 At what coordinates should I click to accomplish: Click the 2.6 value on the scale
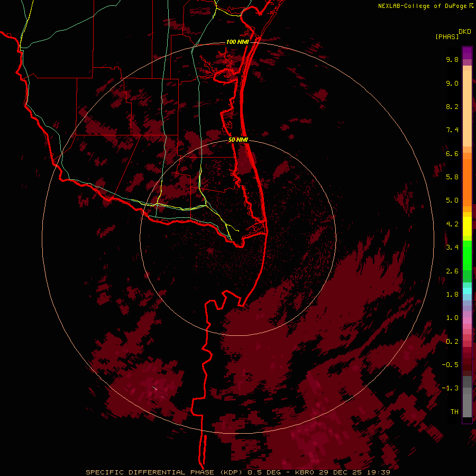[x=452, y=271]
